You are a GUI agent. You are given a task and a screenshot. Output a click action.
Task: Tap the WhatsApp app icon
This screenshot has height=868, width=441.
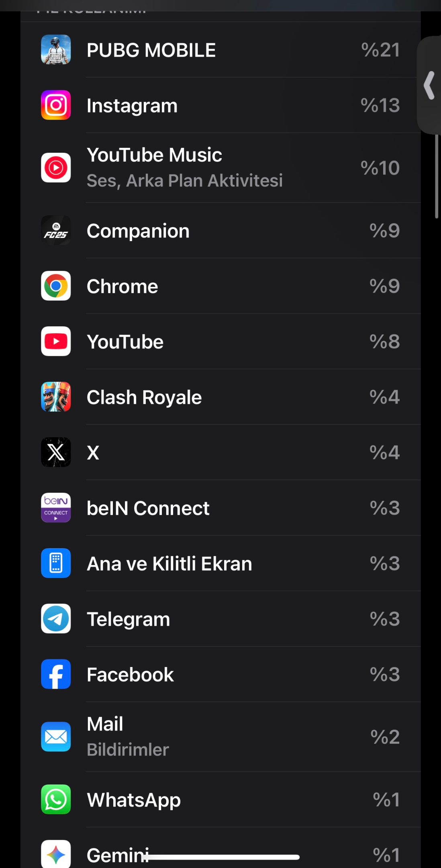coord(56,800)
